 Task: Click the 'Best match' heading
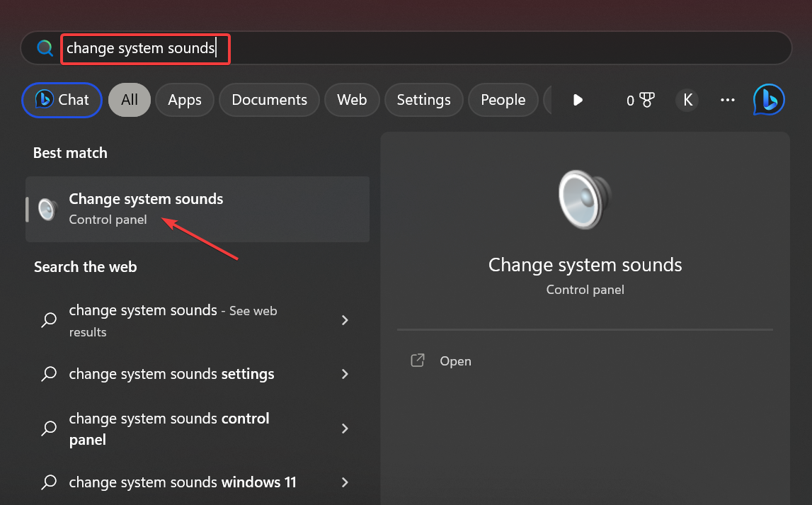coord(70,153)
